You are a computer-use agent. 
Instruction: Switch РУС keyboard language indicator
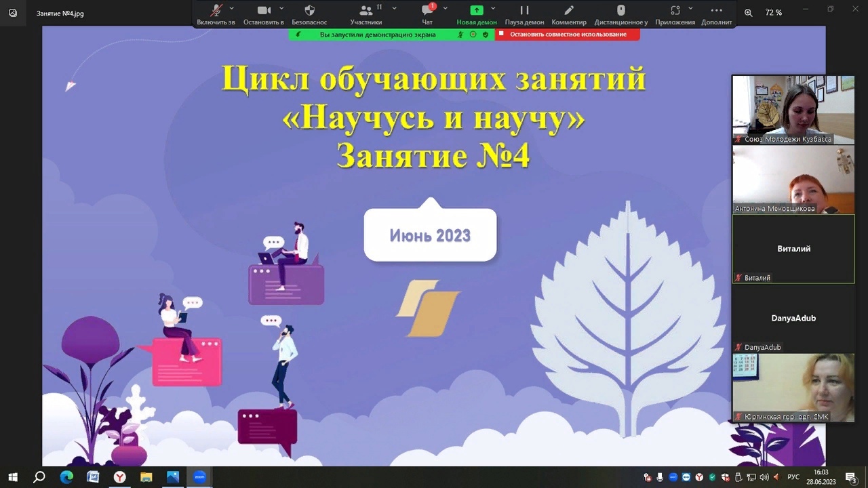[x=793, y=477]
